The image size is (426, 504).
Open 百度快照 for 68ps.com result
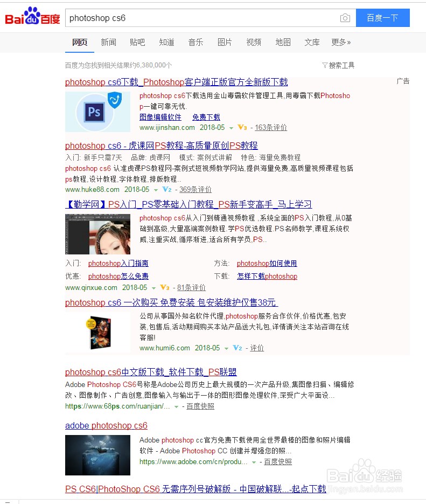point(200,406)
